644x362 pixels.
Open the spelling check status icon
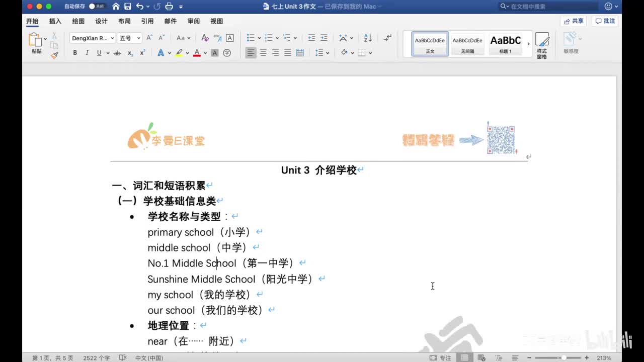122,358
